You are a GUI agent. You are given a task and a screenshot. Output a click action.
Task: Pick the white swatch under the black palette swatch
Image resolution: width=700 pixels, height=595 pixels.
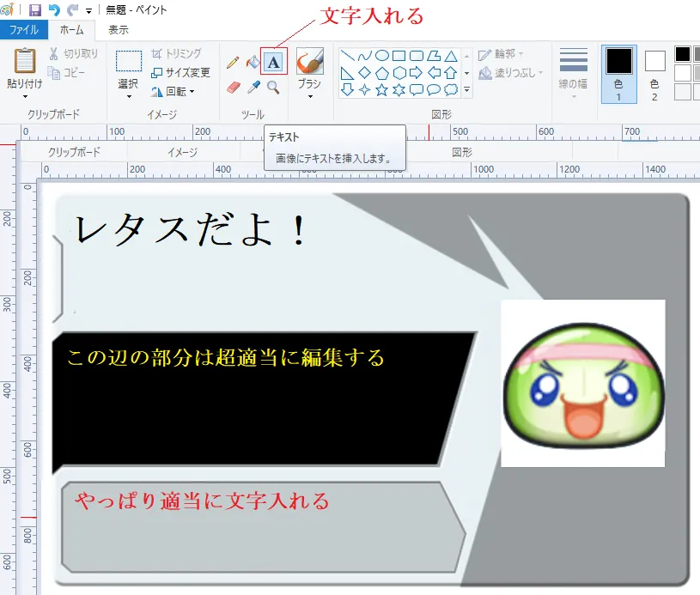click(682, 73)
